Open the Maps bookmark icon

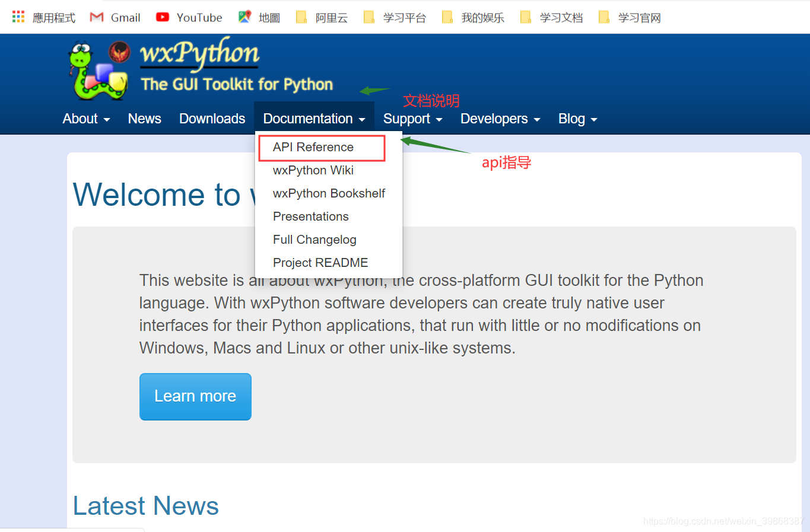(x=244, y=17)
